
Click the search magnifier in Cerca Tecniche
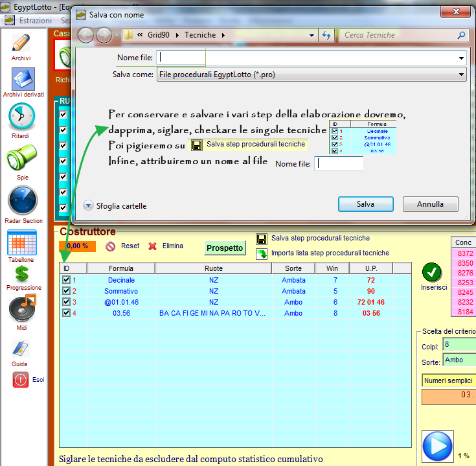point(461,35)
